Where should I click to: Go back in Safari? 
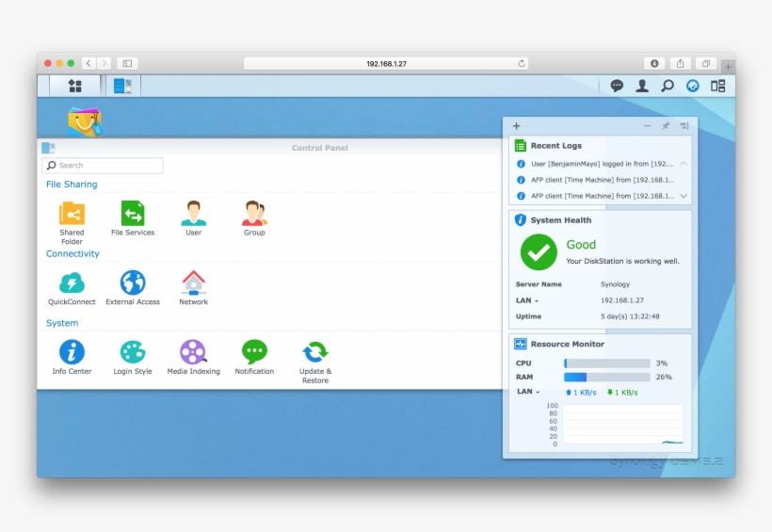[x=88, y=63]
